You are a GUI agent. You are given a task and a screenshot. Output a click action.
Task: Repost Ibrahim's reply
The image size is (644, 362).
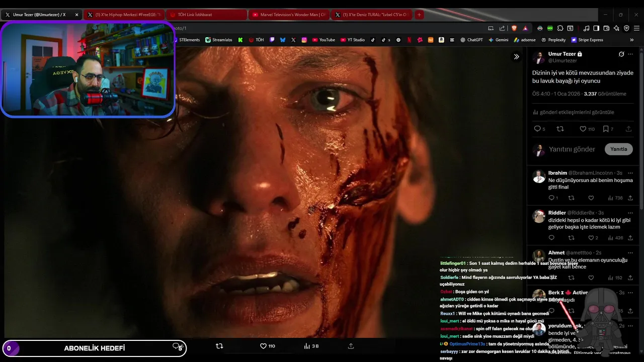point(571,198)
